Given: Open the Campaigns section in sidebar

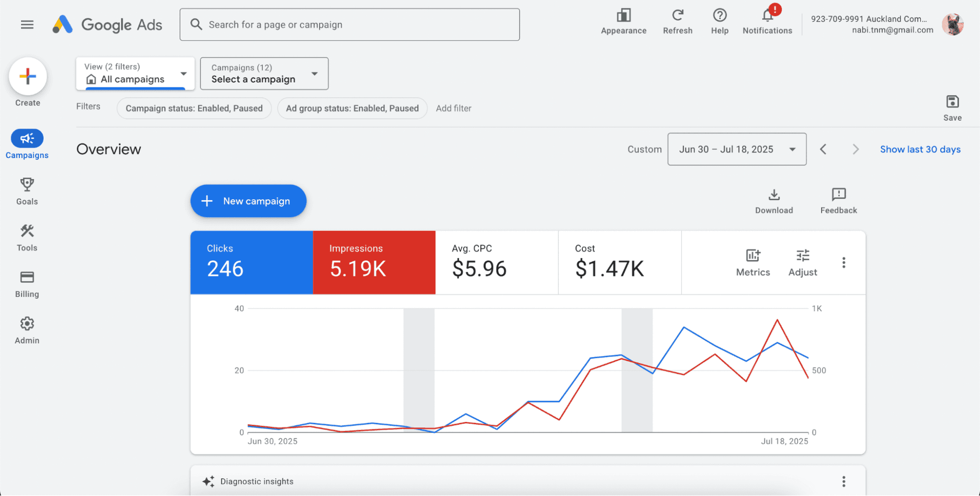Looking at the screenshot, I should [27, 144].
